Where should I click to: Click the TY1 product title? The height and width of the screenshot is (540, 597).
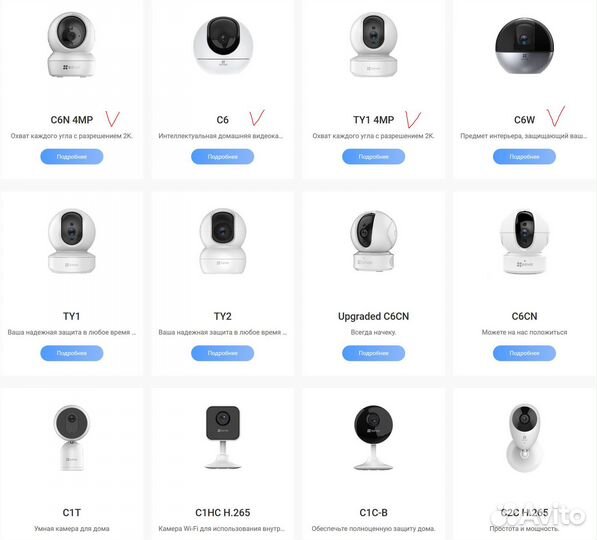[x=72, y=316]
